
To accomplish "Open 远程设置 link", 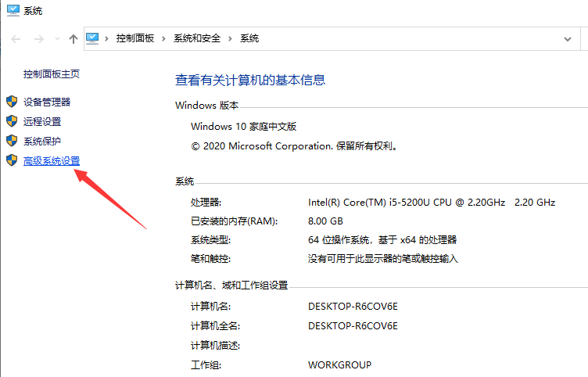I will [x=42, y=121].
